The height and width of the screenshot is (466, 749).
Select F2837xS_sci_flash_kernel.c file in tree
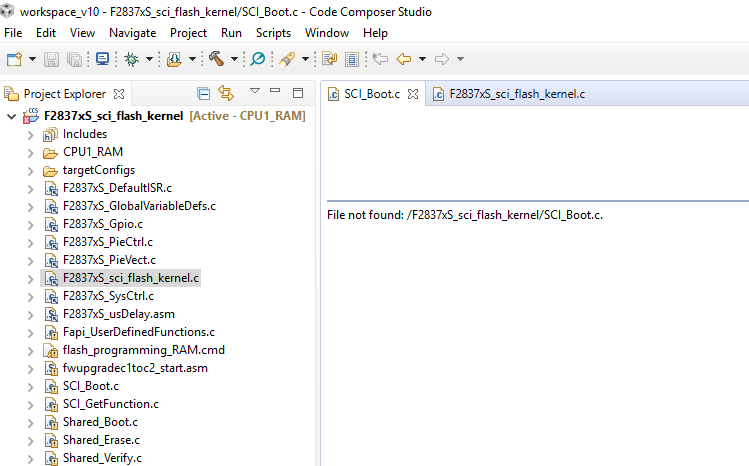(130, 278)
